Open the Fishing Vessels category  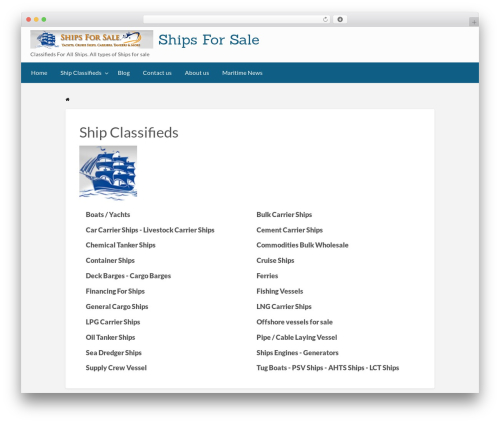coord(280,291)
